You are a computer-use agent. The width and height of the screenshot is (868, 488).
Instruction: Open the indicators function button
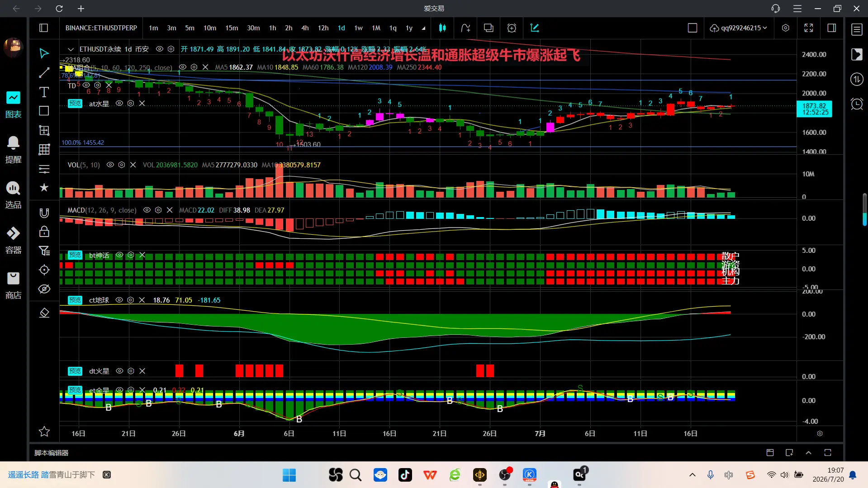pyautogui.click(x=465, y=28)
